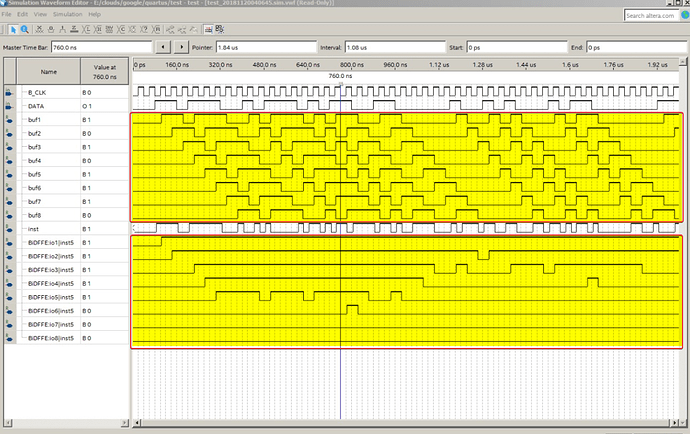Click the High Impedance (Z) toolbar icon
690x434 pixels.
click(74, 29)
